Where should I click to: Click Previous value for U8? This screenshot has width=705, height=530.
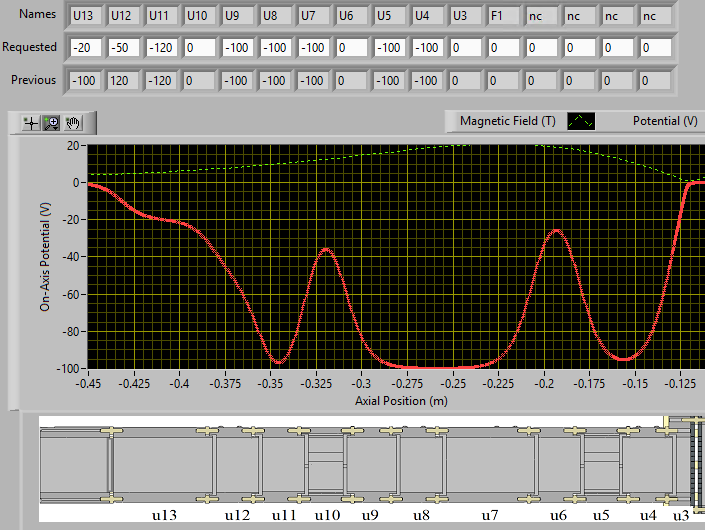coord(275,81)
